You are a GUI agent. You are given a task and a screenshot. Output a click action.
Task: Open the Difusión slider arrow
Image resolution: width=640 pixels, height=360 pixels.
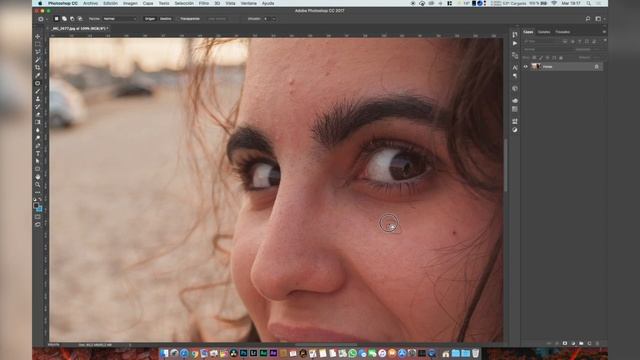coord(274,19)
